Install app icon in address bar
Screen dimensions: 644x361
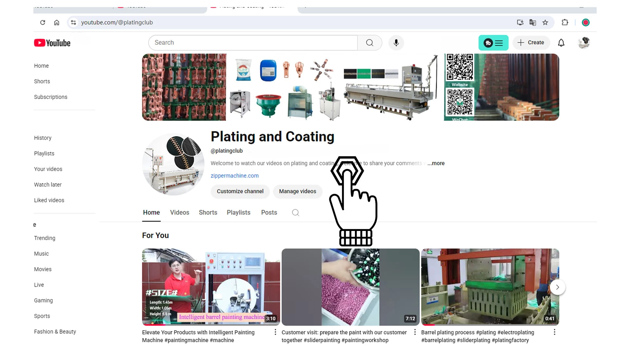point(520,22)
